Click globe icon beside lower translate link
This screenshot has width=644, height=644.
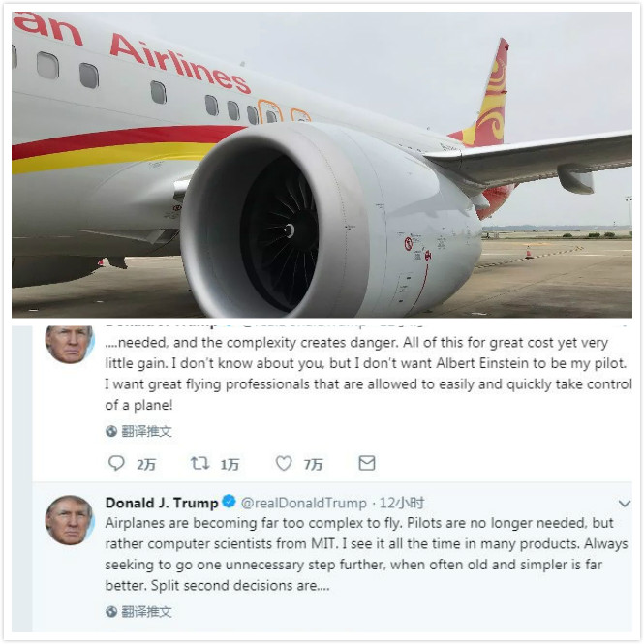111,612
